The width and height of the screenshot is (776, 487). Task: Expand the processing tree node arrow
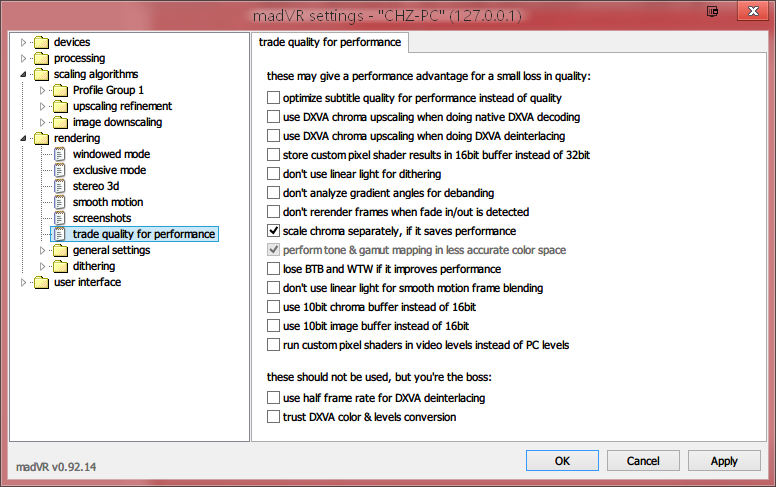(x=23, y=58)
